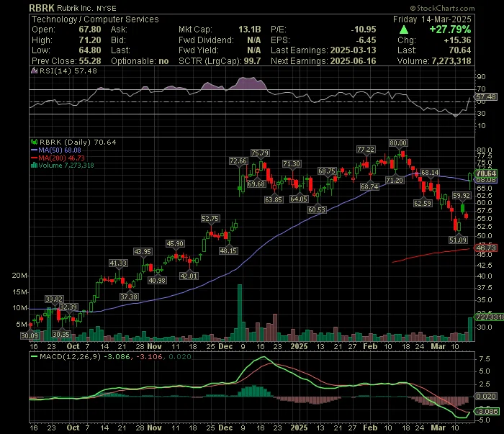Viewport: 504px width, 434px height.
Task: Click the Mkt Cap 13.1B value
Action: [249, 30]
